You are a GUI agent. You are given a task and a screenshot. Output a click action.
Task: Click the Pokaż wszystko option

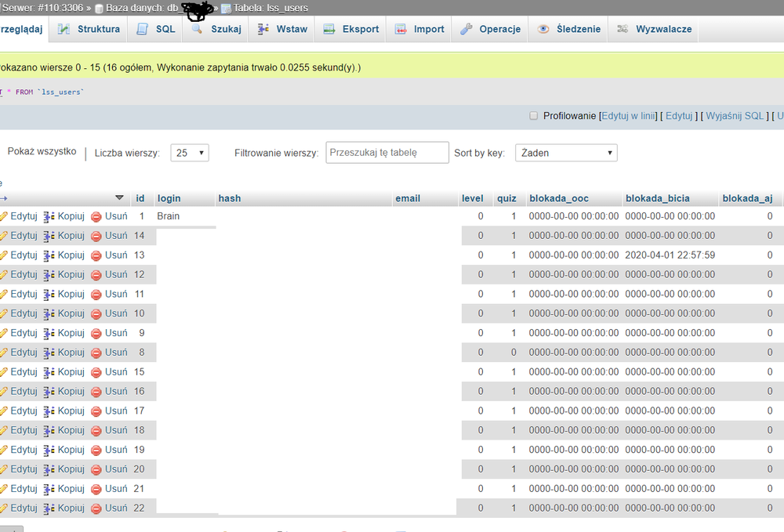[x=42, y=152]
